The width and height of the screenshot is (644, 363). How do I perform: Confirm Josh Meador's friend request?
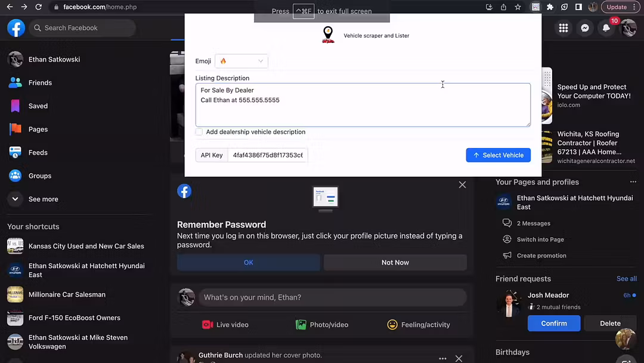[553, 324]
